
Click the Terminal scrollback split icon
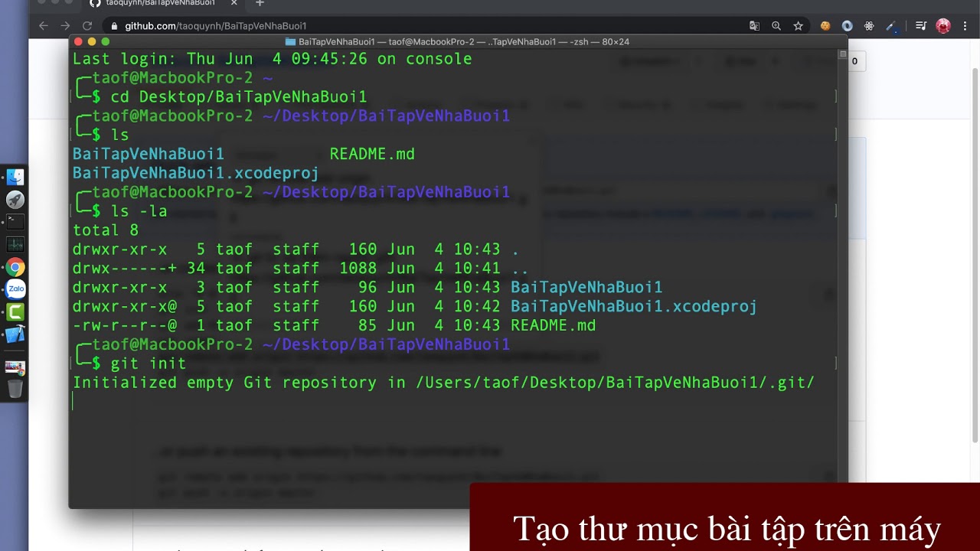click(842, 55)
